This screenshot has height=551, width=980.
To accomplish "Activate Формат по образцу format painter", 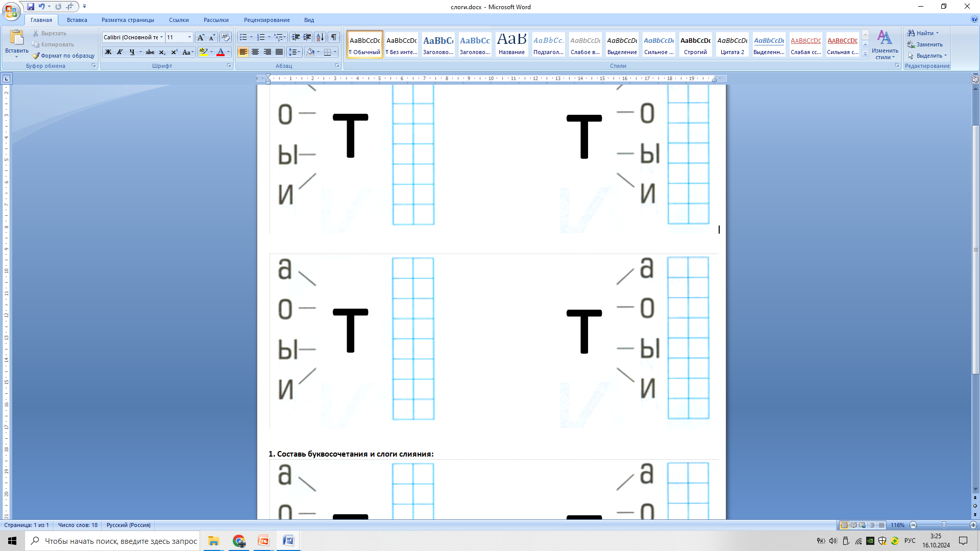I will [63, 56].
